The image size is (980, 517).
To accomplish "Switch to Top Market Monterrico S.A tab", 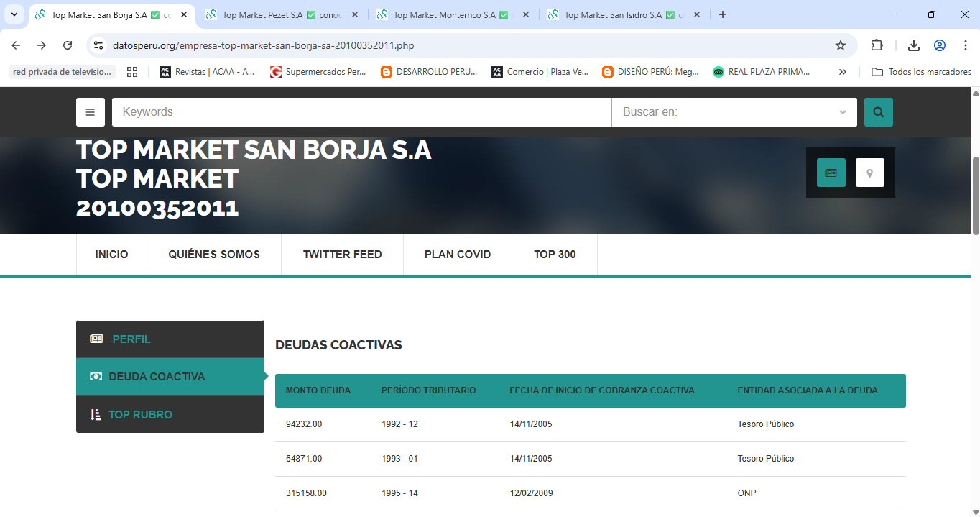I will (444, 14).
